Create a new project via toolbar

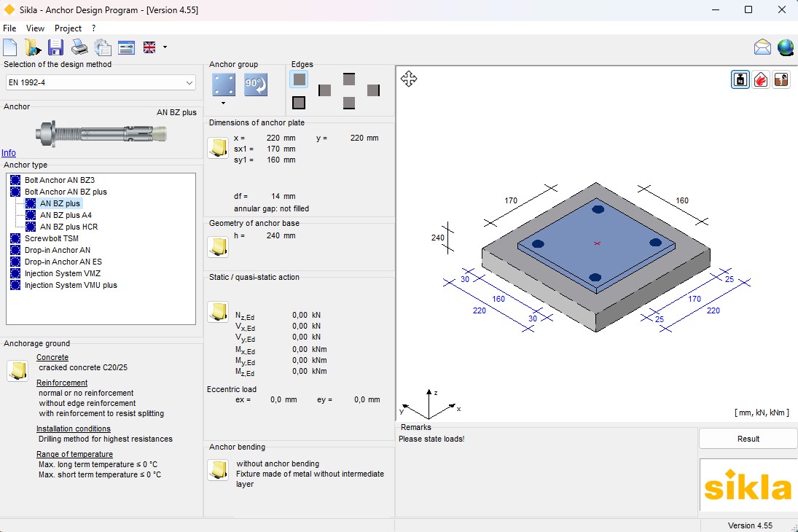click(x=9, y=47)
